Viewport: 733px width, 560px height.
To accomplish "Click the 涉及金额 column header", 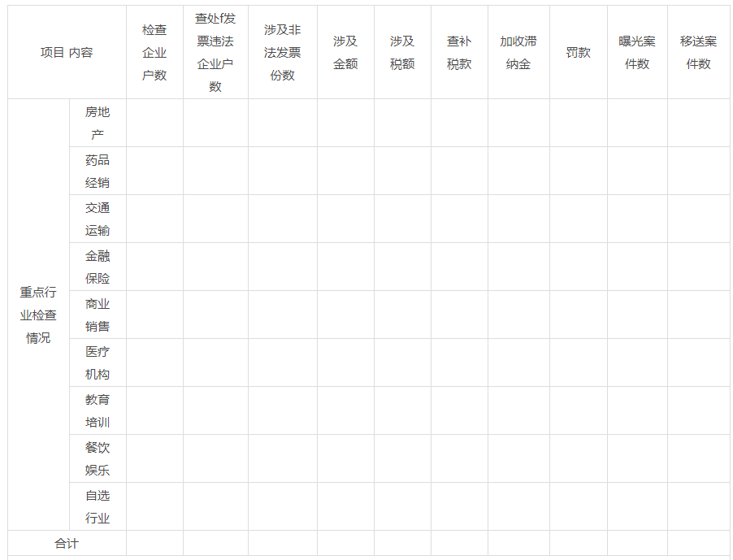I will pos(345,53).
